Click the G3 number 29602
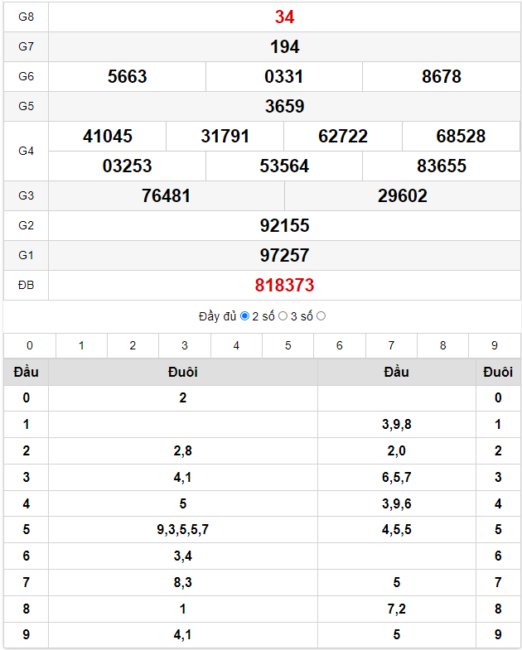 pyautogui.click(x=402, y=196)
